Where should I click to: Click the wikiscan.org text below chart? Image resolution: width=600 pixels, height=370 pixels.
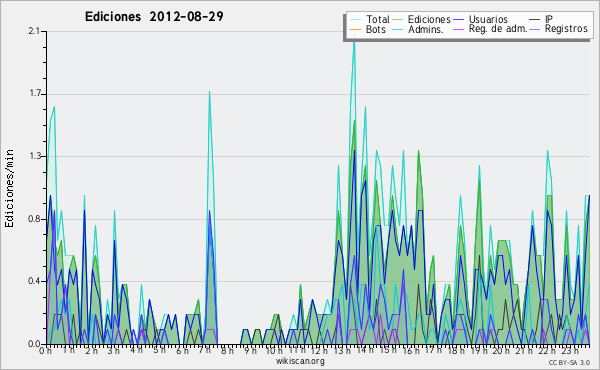[300, 361]
